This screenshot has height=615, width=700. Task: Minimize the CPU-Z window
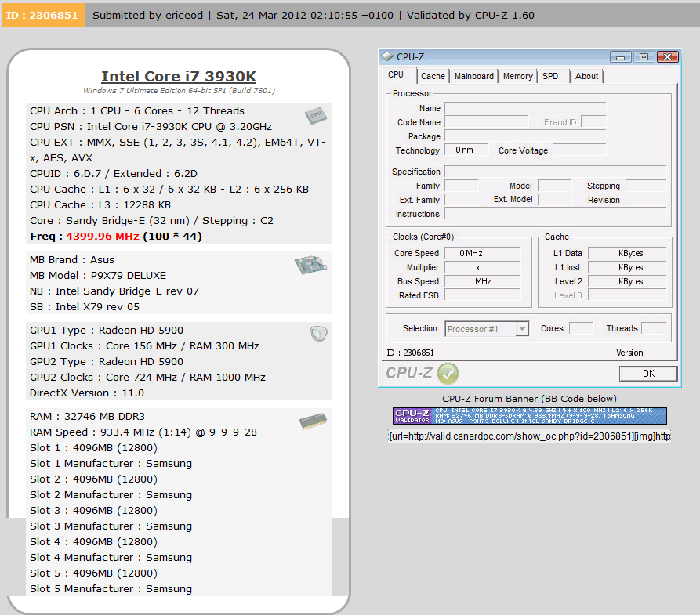pos(621,57)
